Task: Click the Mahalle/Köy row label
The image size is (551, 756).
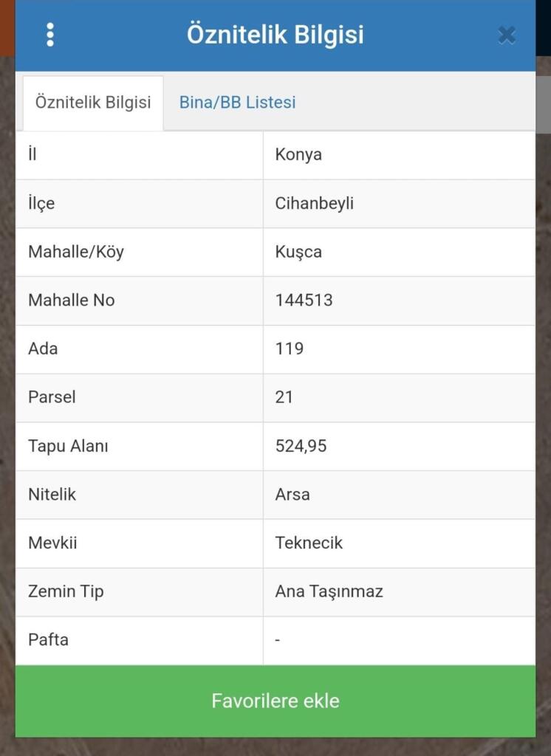Action: 76,252
